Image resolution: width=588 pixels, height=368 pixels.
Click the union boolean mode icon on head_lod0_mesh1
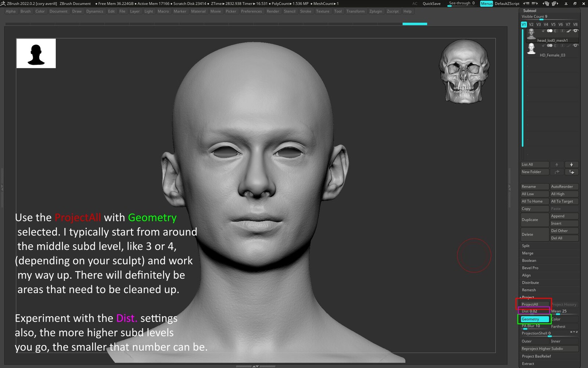550,31
